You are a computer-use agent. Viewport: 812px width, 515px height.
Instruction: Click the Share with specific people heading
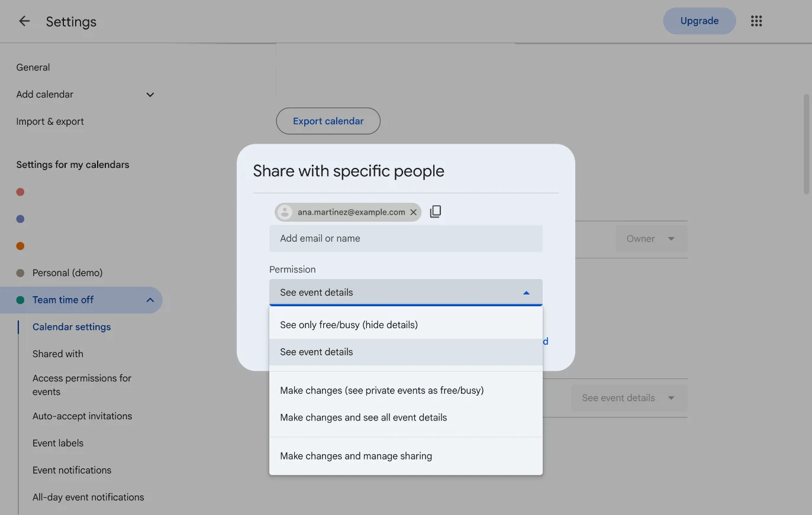(349, 171)
